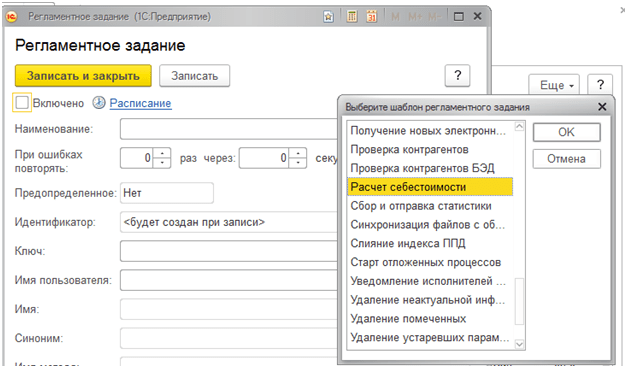Click the Записать и закрыть button
Image resolution: width=627 pixels, height=368 pixels.
[83, 76]
